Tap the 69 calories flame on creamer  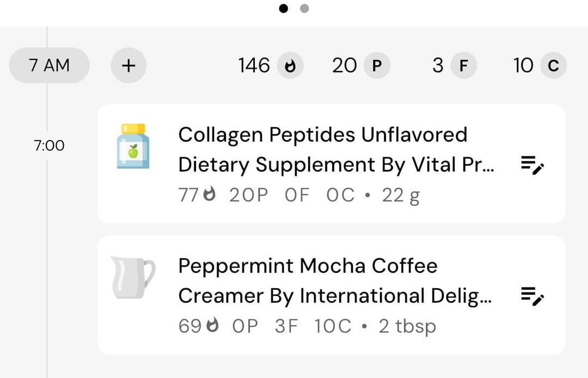coord(212,325)
